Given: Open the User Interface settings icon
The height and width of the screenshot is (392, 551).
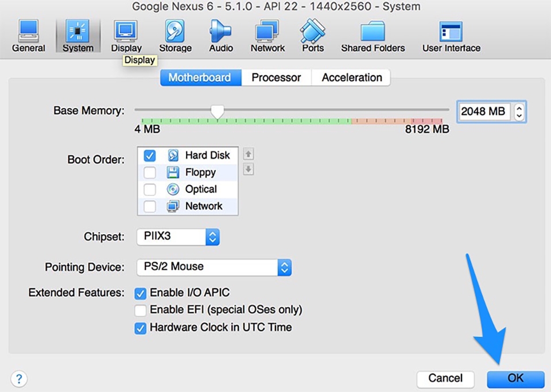Looking at the screenshot, I should point(451,36).
